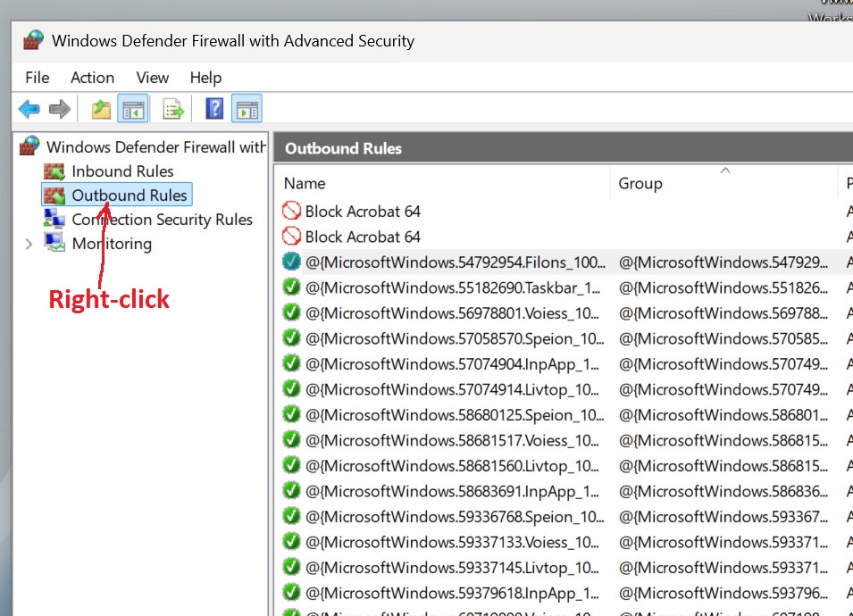The height and width of the screenshot is (616, 853).
Task: Select Connection Security Rules in the tree
Action: click(162, 219)
